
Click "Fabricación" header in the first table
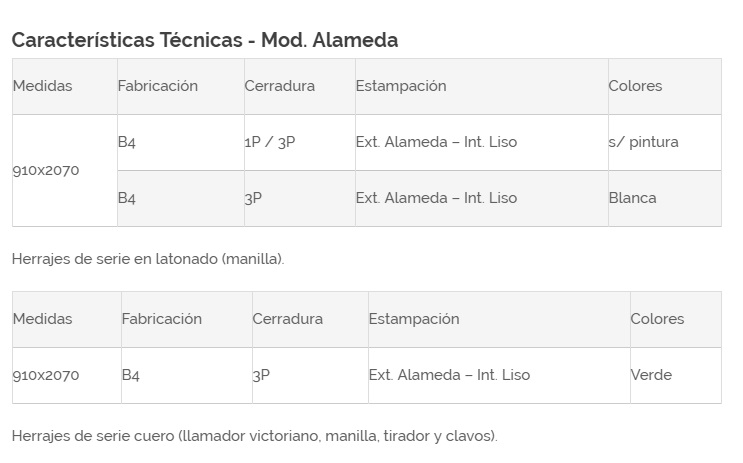pyautogui.click(x=158, y=86)
